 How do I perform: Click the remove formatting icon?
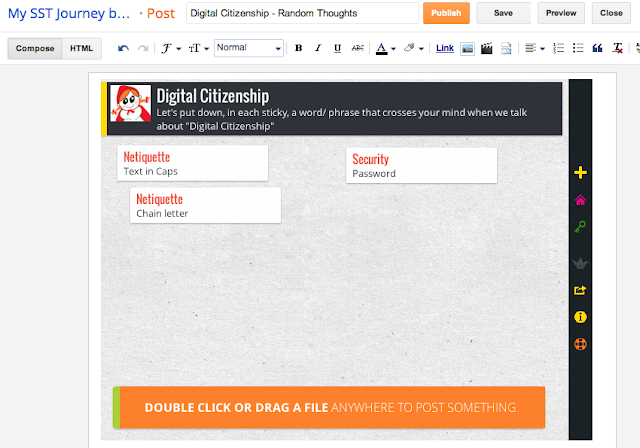pyautogui.click(x=617, y=48)
